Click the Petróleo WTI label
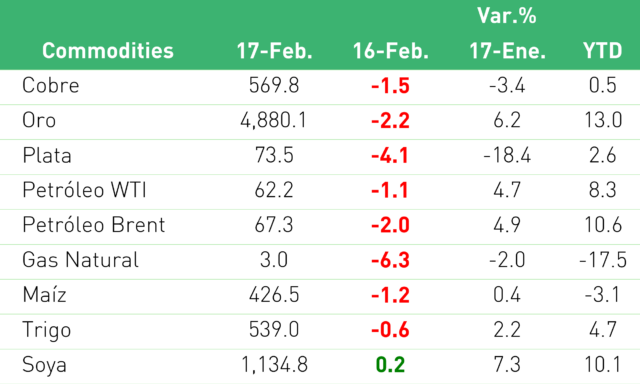This screenshot has height=384, width=640. (84, 190)
